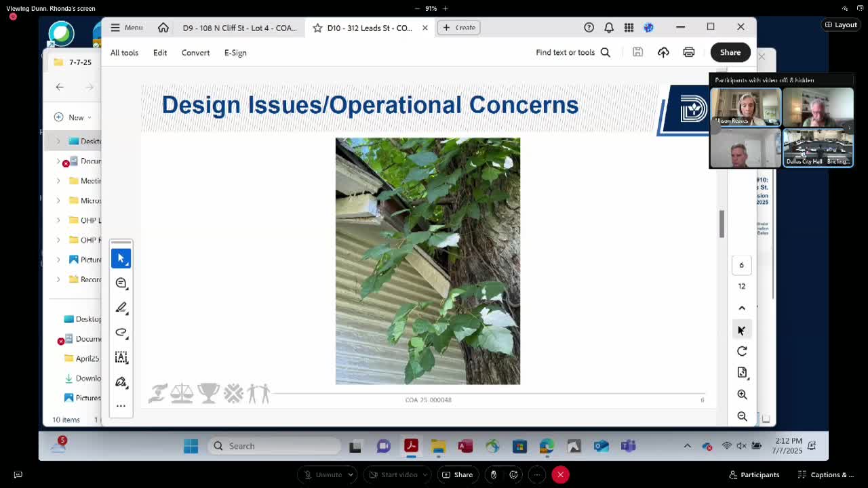Expand the Documents tree node
Image resolution: width=868 pixels, height=488 pixels.
coord(58,161)
